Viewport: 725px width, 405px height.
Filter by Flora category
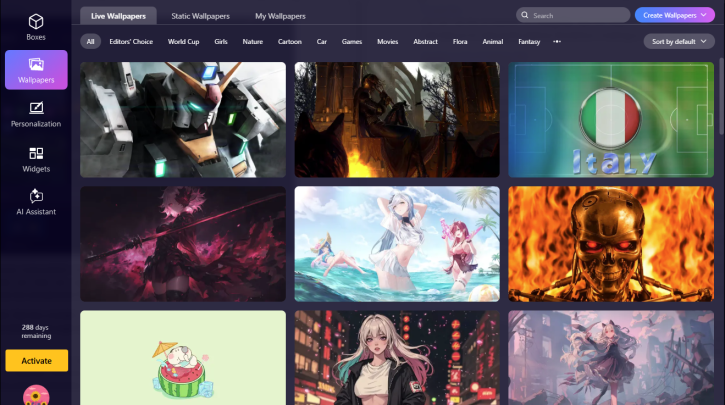tap(460, 42)
